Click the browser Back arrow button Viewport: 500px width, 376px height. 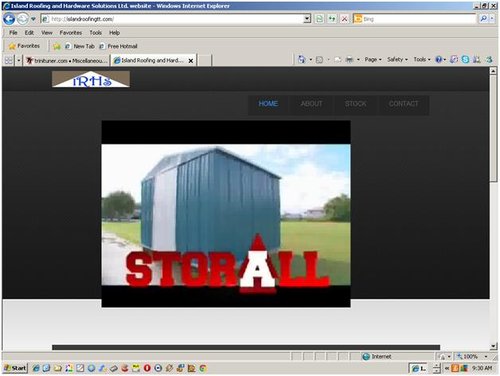point(9,19)
